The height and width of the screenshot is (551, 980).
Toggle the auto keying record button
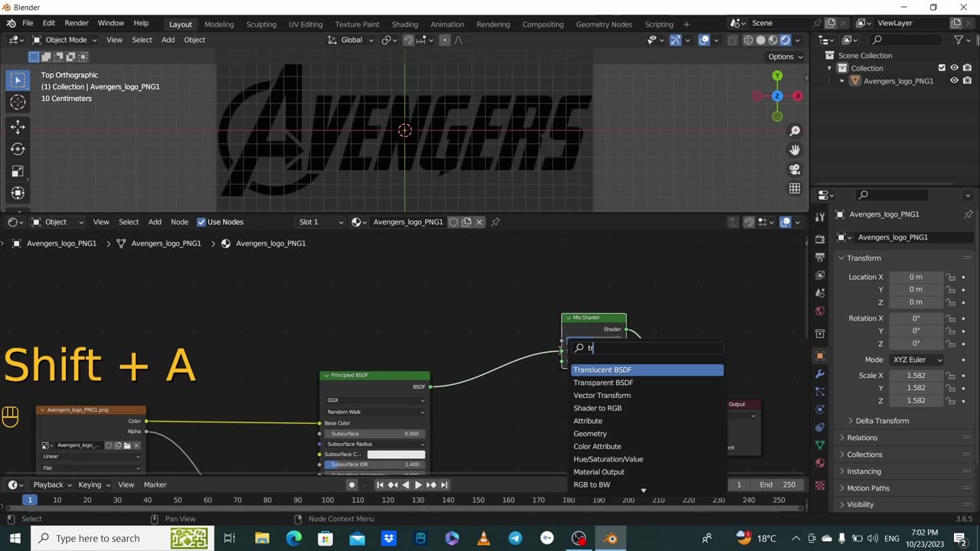(352, 484)
